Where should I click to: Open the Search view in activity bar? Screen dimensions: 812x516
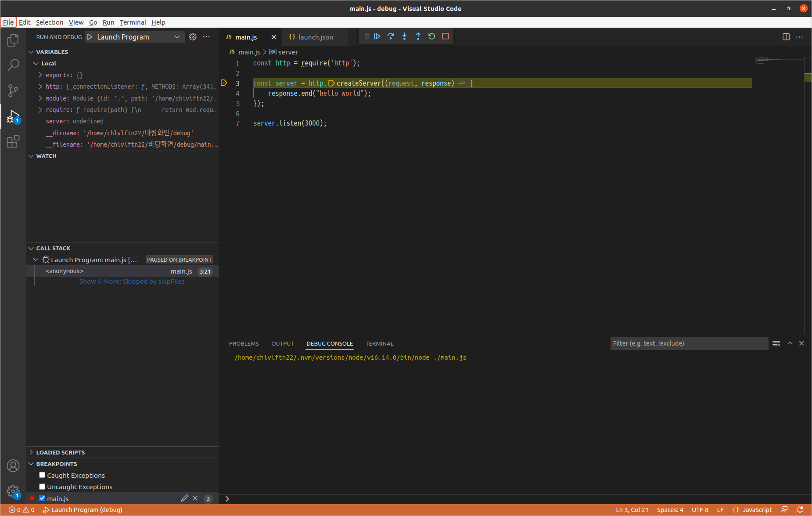click(x=13, y=65)
